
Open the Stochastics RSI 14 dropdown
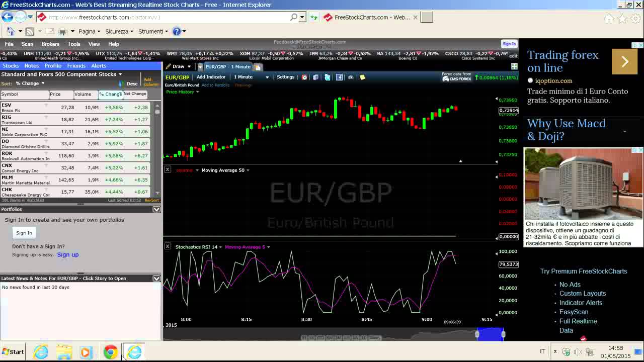click(199, 247)
